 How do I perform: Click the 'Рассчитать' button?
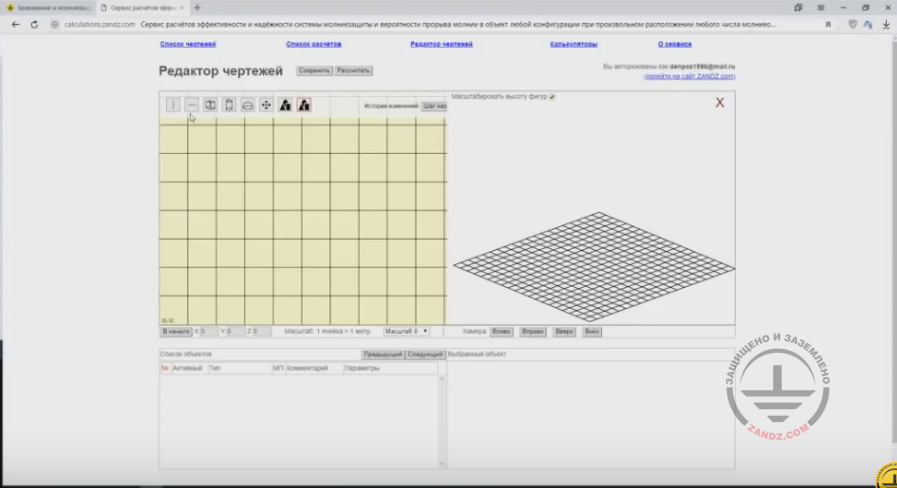354,70
